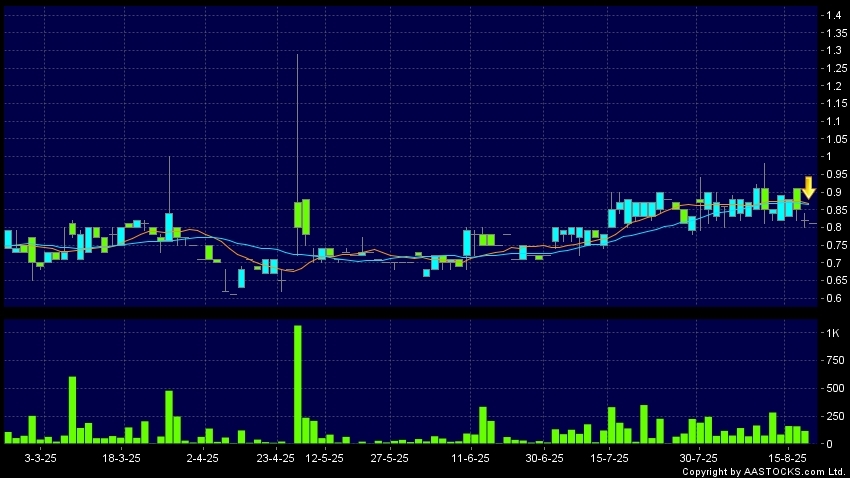The height and width of the screenshot is (478, 850).
Task: Click the 27-5-25 date label
Action: pos(389,458)
